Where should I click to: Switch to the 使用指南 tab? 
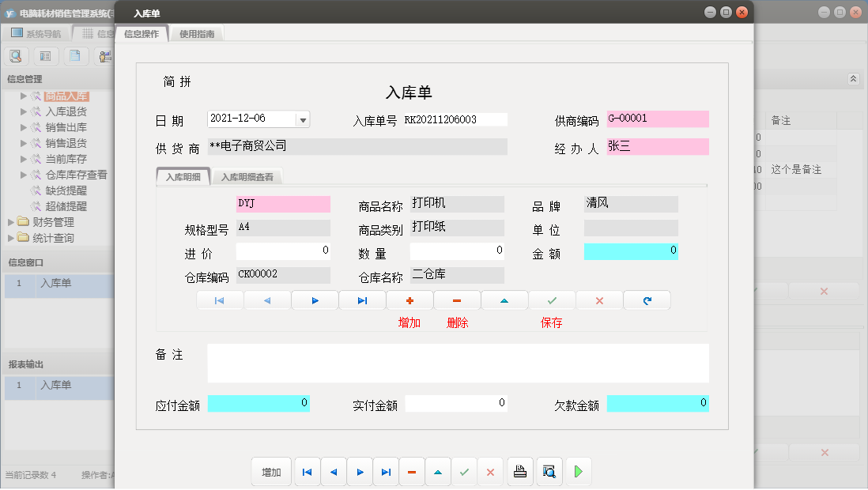tap(196, 34)
